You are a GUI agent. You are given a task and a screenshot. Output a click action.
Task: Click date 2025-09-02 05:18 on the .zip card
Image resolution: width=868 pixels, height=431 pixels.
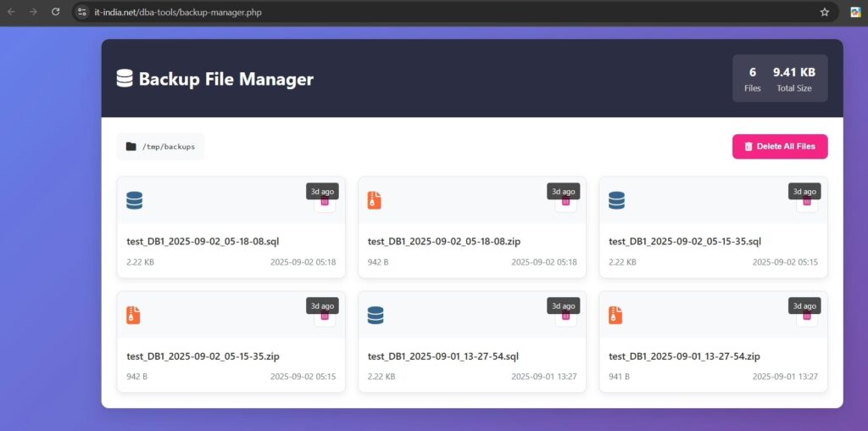[544, 262]
